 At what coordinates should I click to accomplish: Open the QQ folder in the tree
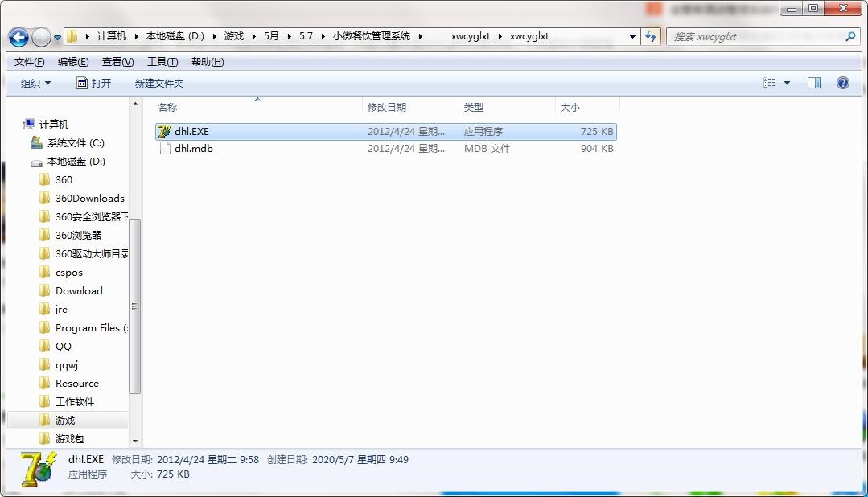[63, 347]
